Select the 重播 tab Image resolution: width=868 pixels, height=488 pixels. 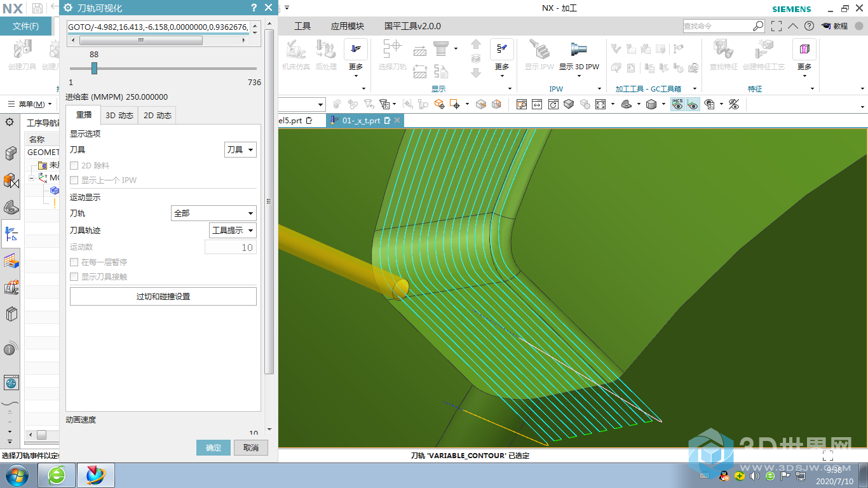tap(84, 115)
